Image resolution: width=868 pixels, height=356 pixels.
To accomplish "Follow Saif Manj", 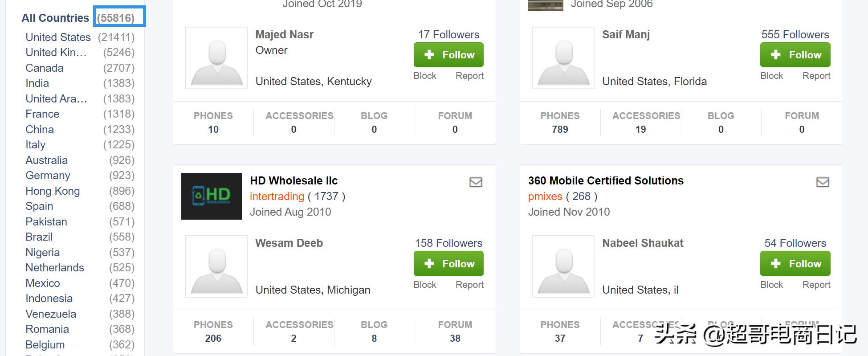I will point(795,55).
